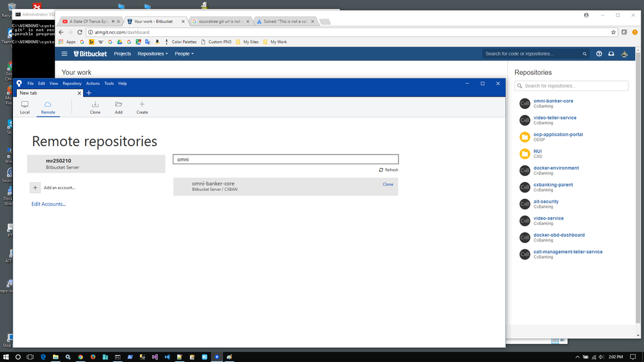Open 'My Sites' bookmarks folder
This screenshot has width=644, height=362.
coord(247,42)
